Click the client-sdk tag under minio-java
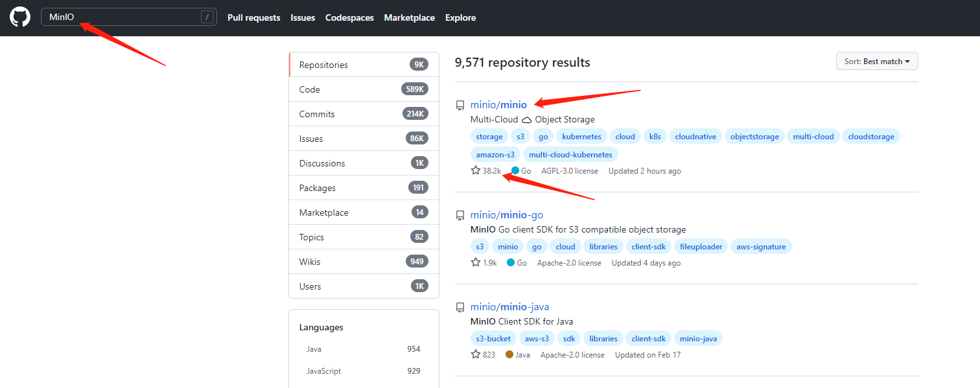This screenshot has height=388, width=980. point(649,339)
